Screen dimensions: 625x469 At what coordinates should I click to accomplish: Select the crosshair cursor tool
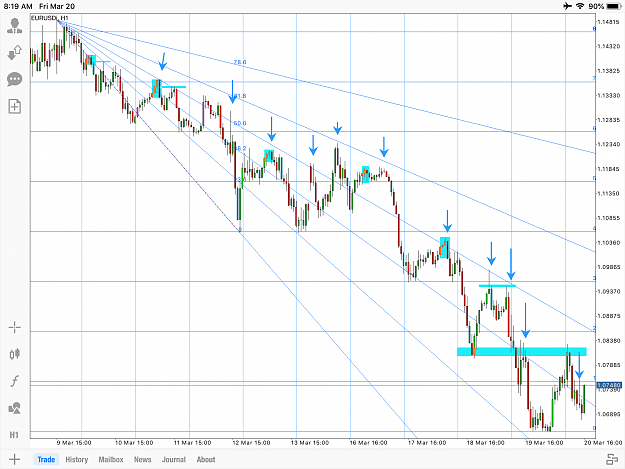pyautogui.click(x=15, y=328)
